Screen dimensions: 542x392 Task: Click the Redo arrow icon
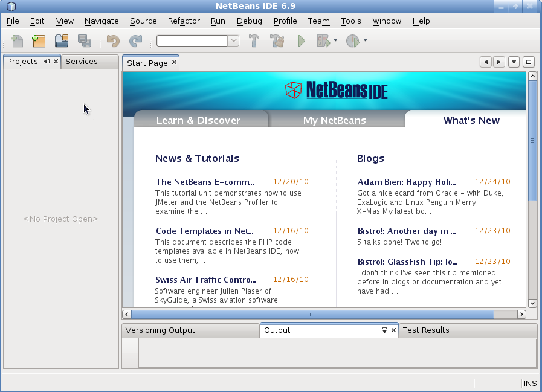point(135,41)
